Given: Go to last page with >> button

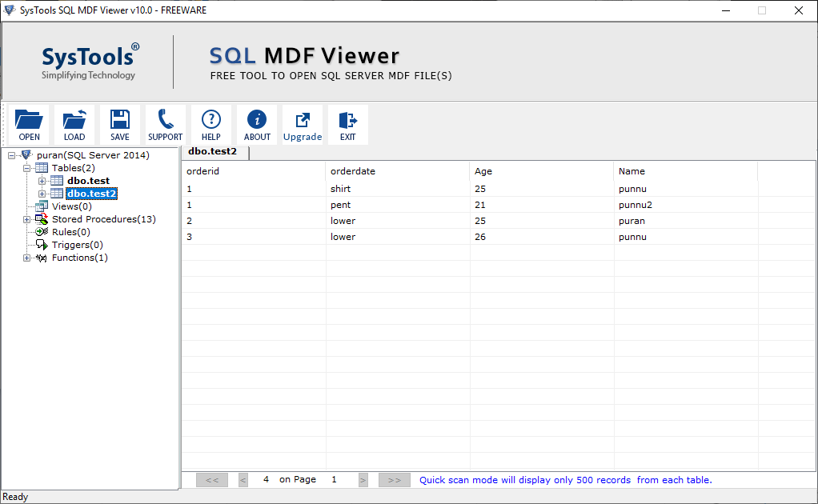Looking at the screenshot, I should click(395, 480).
